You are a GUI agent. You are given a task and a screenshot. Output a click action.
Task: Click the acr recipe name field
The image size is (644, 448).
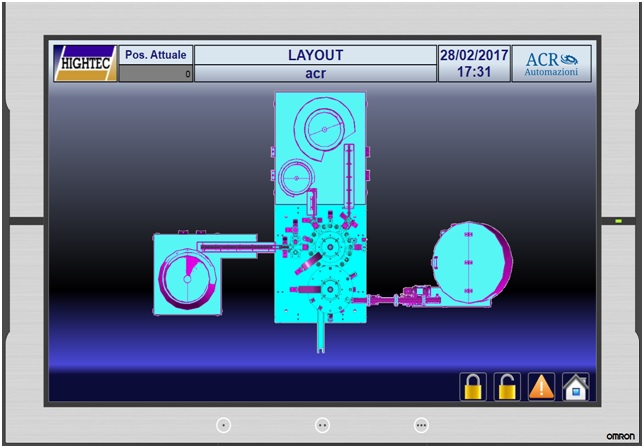pos(315,74)
